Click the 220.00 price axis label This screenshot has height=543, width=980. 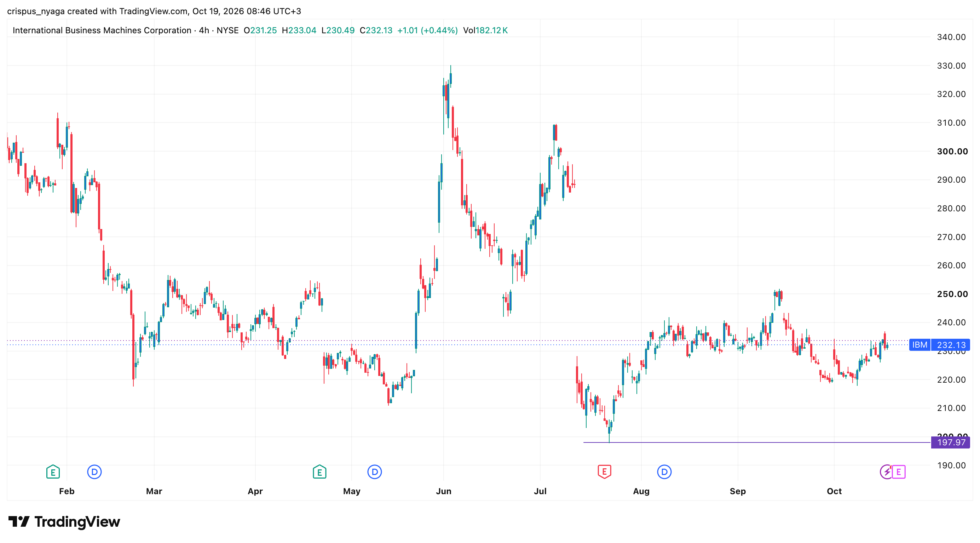point(951,380)
